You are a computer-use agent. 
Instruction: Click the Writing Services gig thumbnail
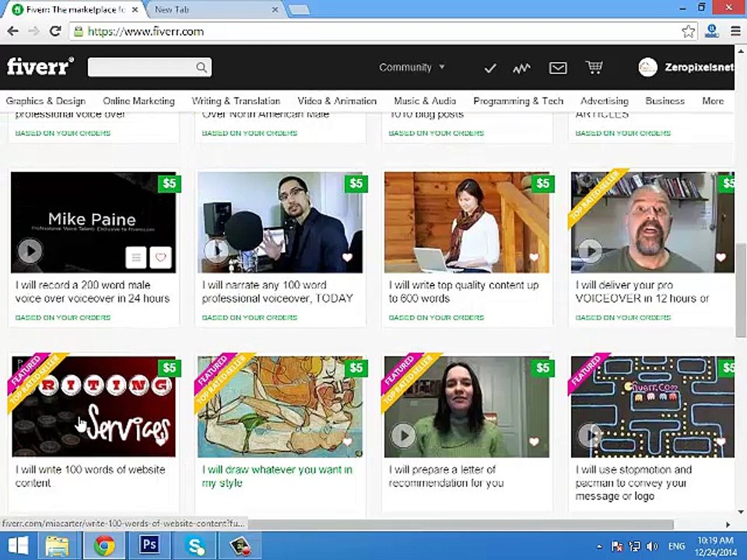[x=93, y=407]
